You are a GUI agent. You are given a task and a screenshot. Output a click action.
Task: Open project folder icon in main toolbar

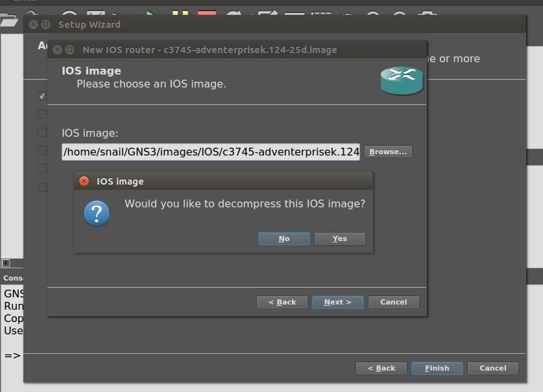tap(8, 21)
